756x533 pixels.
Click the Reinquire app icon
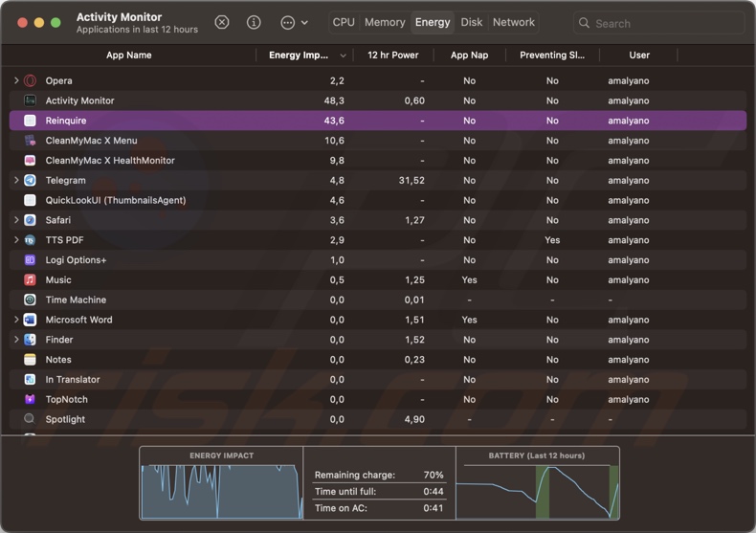coord(30,121)
